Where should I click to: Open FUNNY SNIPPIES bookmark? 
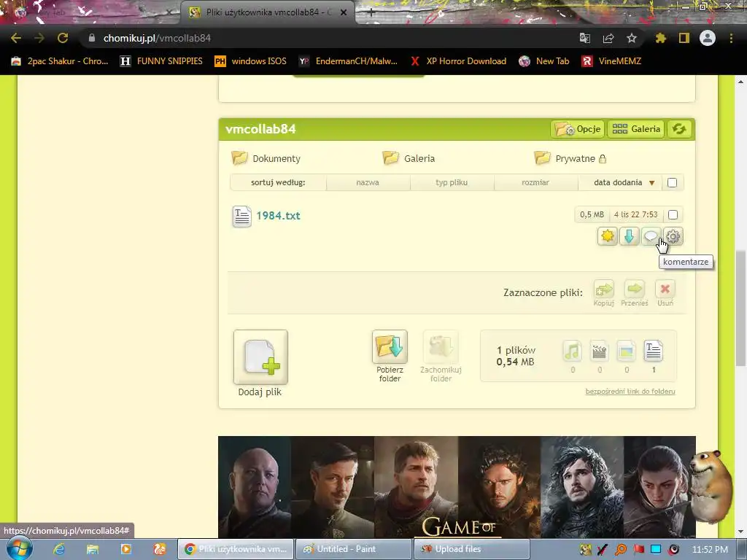click(161, 61)
